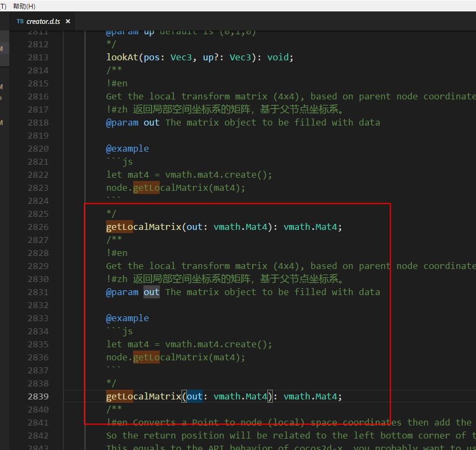Click highlighted out word on line 2831
This screenshot has width=476, height=450.
tap(152, 292)
